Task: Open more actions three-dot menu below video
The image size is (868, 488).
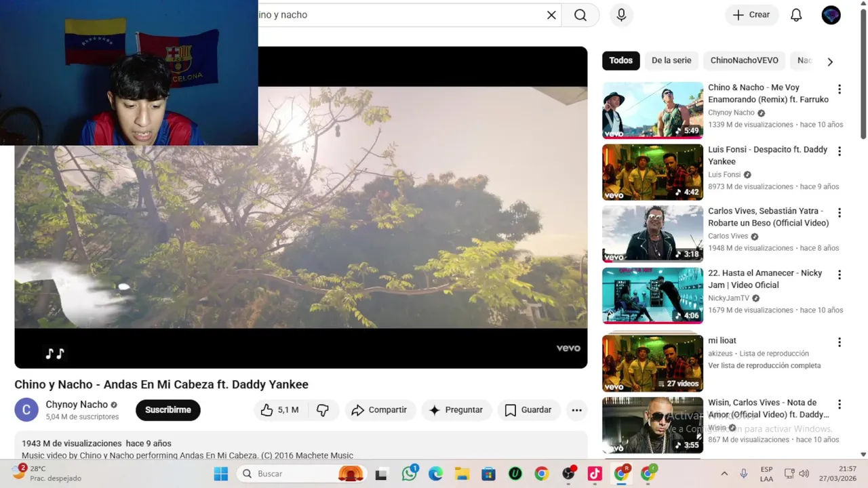Action: point(576,410)
